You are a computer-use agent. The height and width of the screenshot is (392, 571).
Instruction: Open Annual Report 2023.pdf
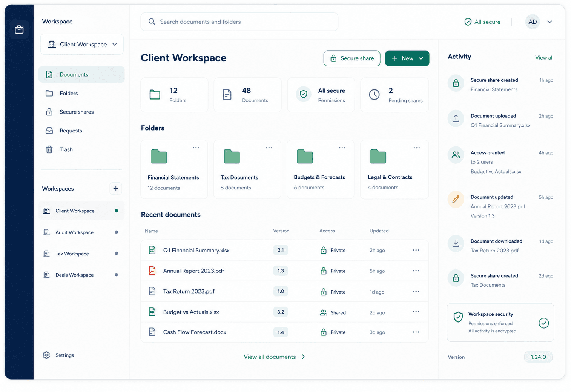coord(193,271)
